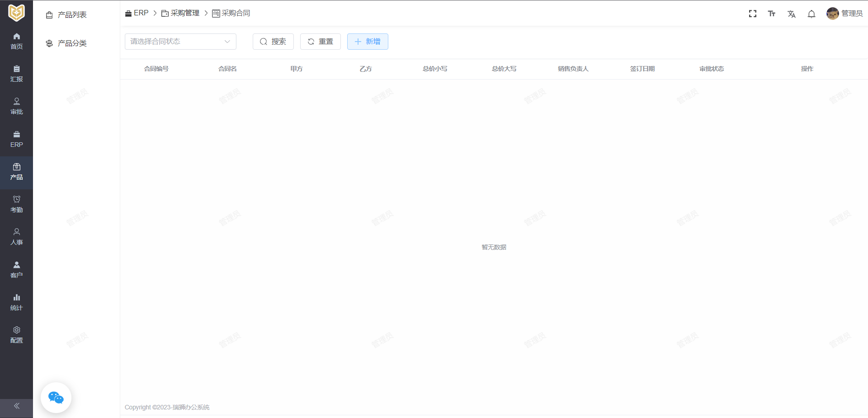Expand the 请选择合同状态 dropdown
This screenshot has height=418, width=868.
[180, 42]
